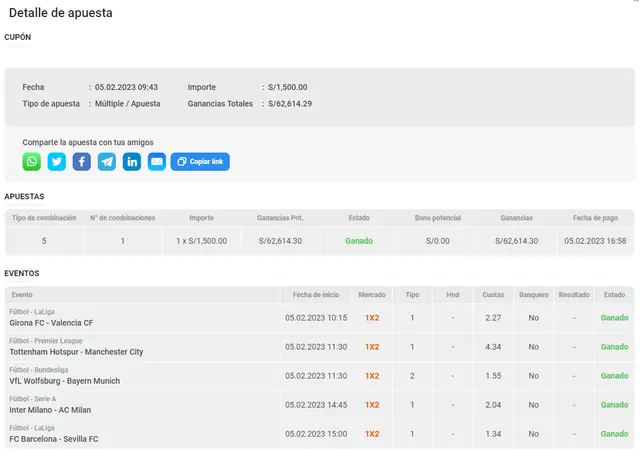Click the Detalle de apuesta heading
This screenshot has width=640, height=456.
point(61,13)
